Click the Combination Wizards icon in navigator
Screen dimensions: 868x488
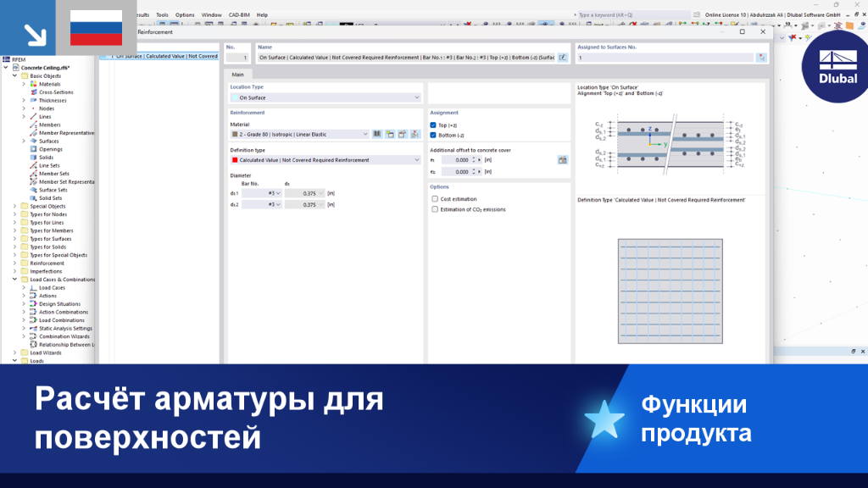(x=33, y=336)
